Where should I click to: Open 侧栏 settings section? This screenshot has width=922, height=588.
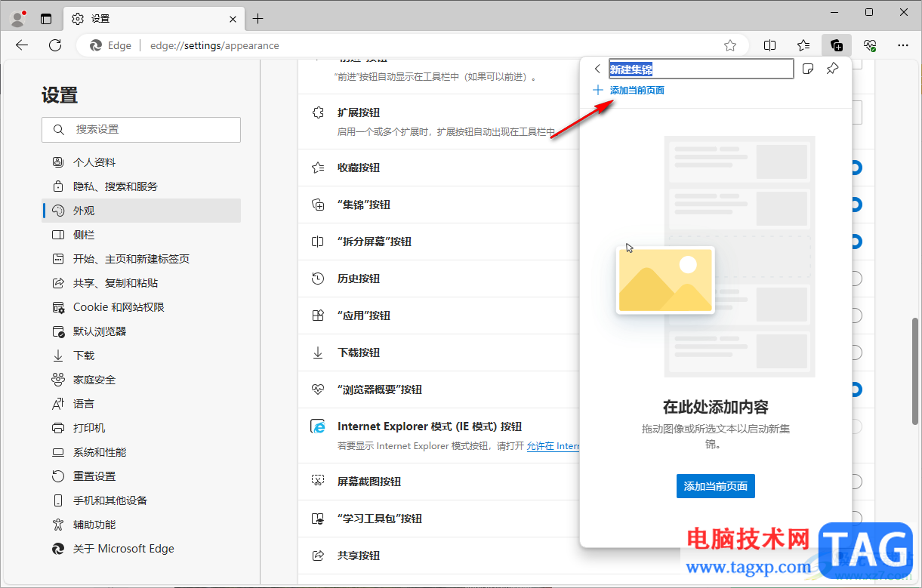(141, 235)
